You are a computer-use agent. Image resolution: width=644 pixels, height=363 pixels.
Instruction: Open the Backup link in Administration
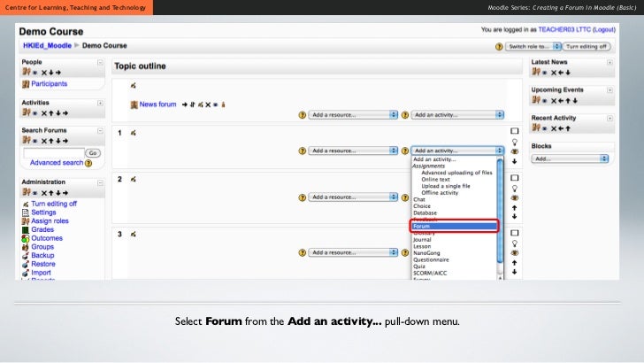coord(42,256)
